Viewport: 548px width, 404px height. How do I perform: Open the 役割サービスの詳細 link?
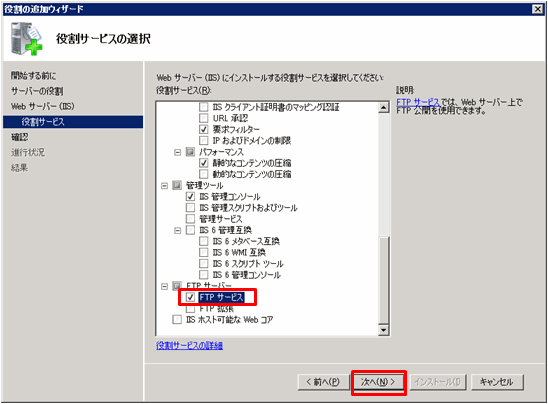[189, 345]
